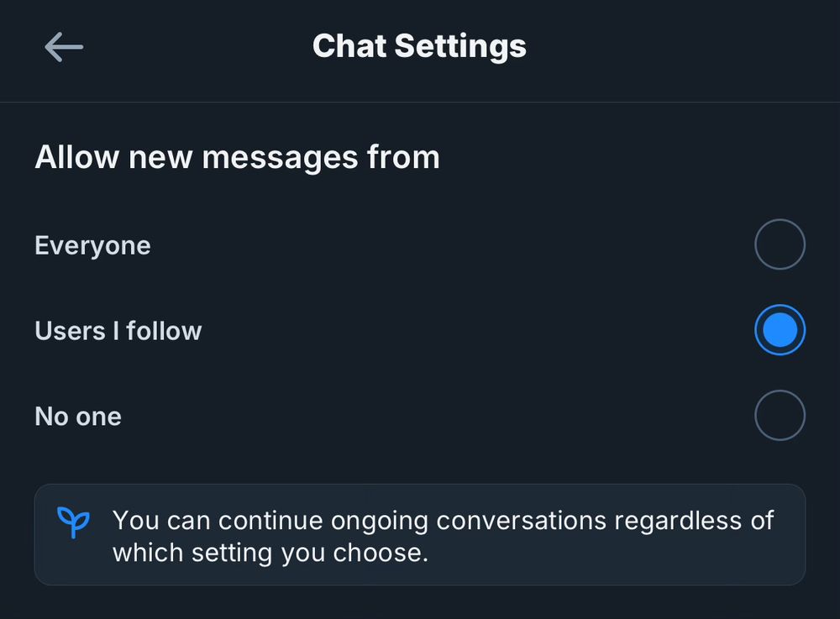Click the filled blue radio circle
The height and width of the screenshot is (619, 840).
(x=780, y=330)
